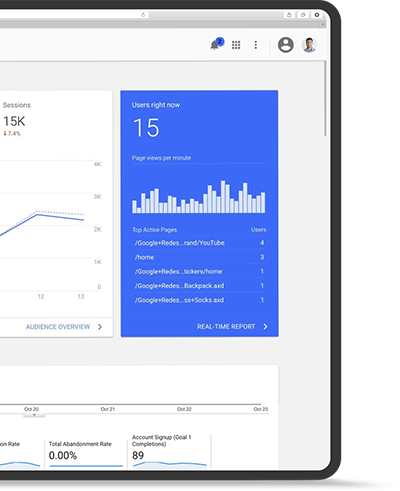Open the Google apps grid icon

(236, 45)
